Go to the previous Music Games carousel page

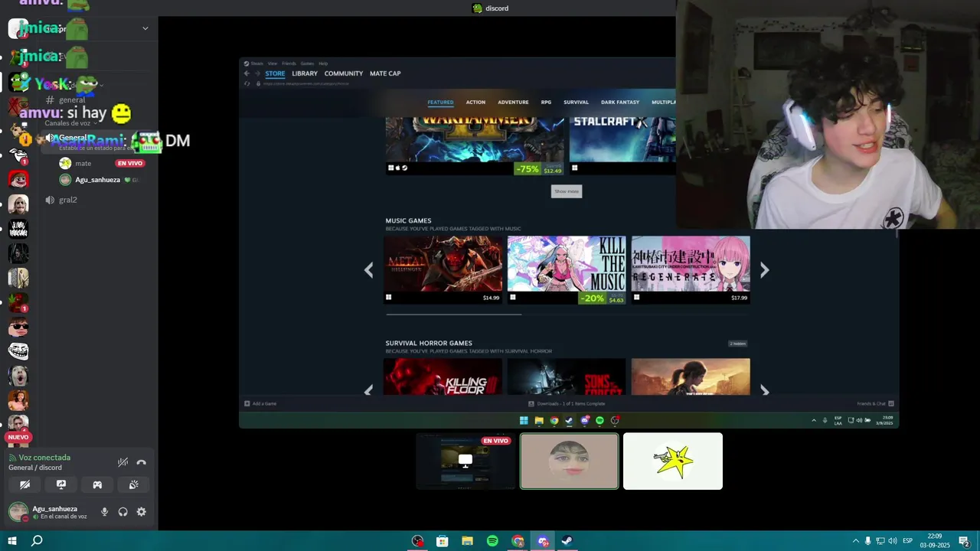coord(369,269)
